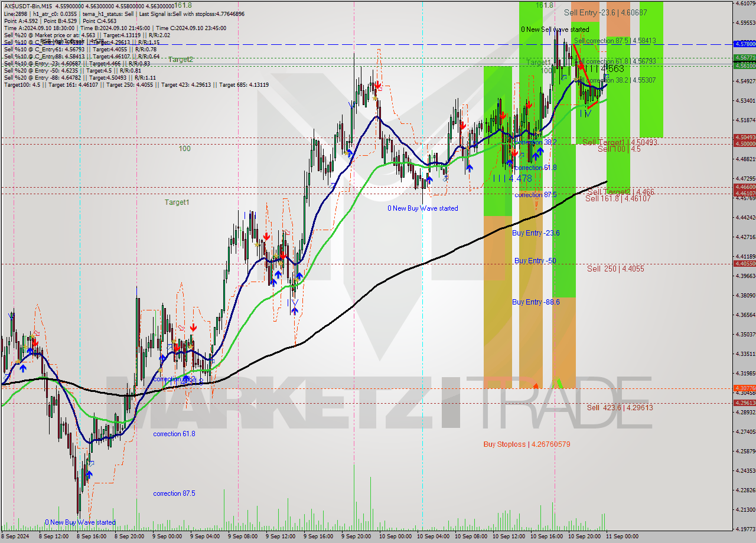Click the red 4.40550 price tag

pos(744,263)
